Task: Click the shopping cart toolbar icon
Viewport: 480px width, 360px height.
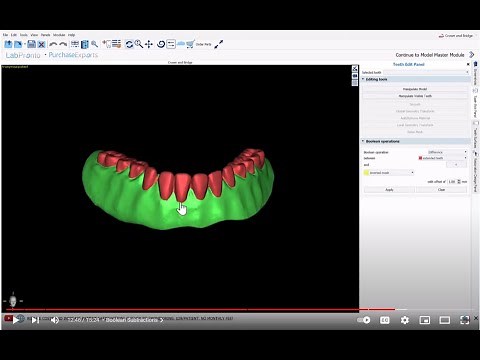Action: pyautogui.click(x=190, y=44)
